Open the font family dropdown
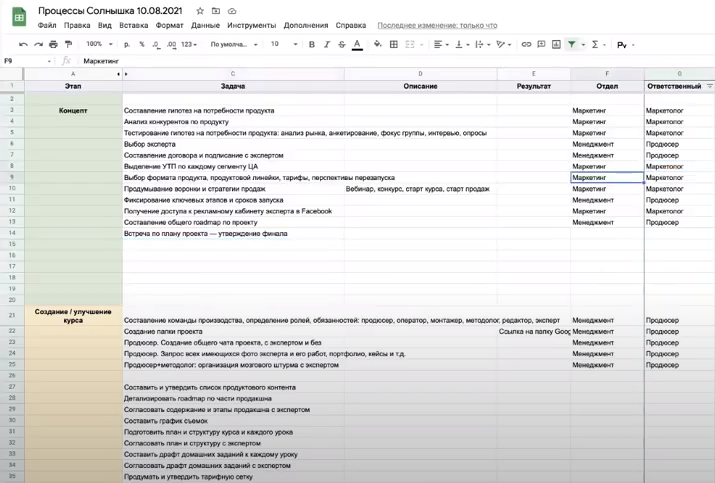715x483 pixels. tap(233, 44)
